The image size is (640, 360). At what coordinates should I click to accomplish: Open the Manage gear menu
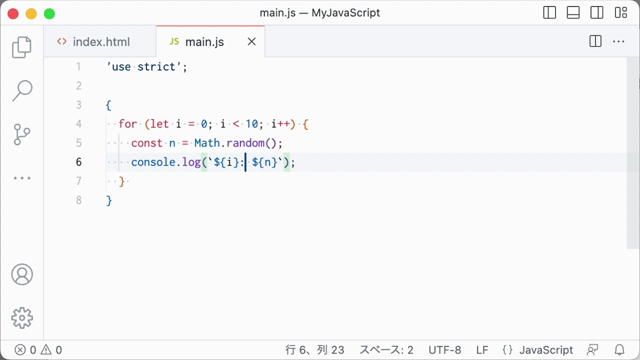[22, 318]
